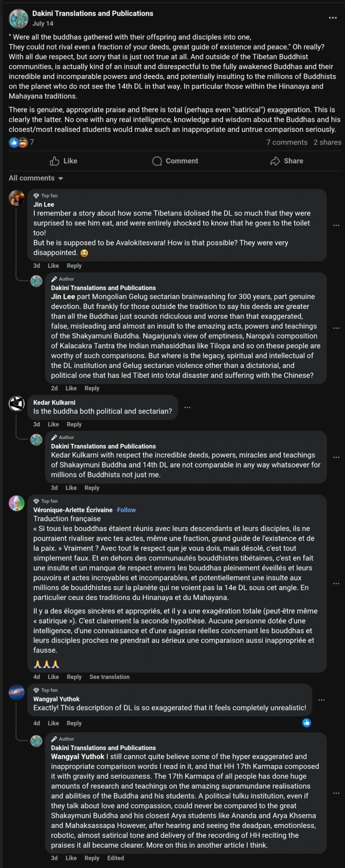
Task: Click the Like thumbs-up button on the post
Action: coord(64,161)
